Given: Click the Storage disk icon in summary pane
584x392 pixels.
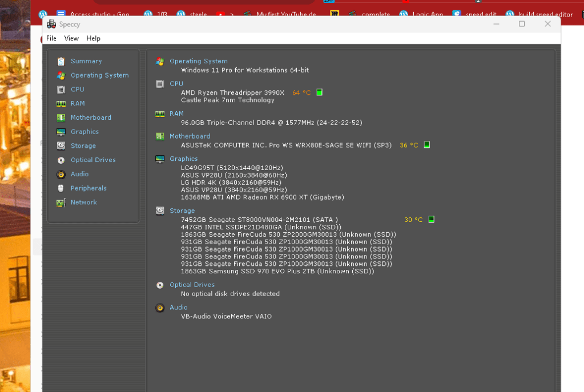Looking at the screenshot, I should click(x=160, y=211).
